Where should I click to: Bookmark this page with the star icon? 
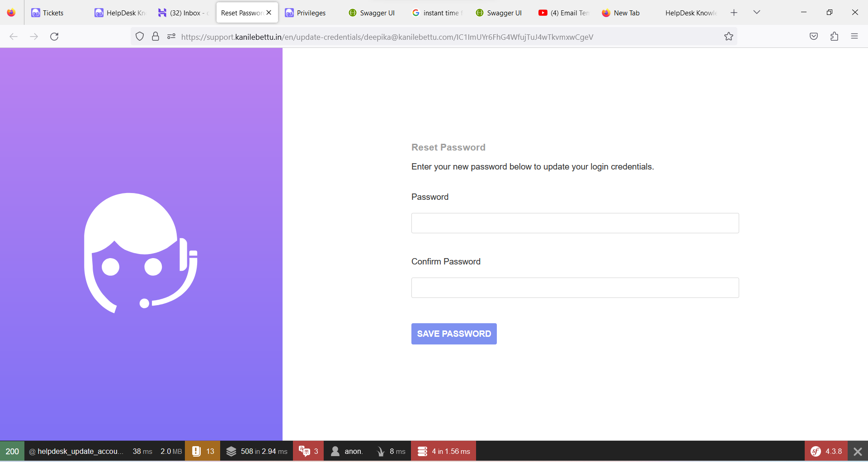pos(729,37)
